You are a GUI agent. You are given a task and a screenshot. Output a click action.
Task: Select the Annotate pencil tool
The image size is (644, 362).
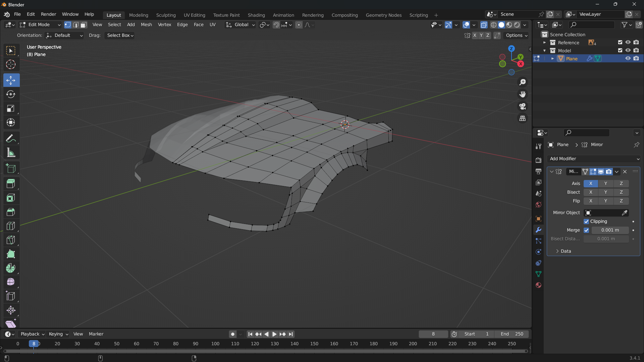tap(11, 138)
